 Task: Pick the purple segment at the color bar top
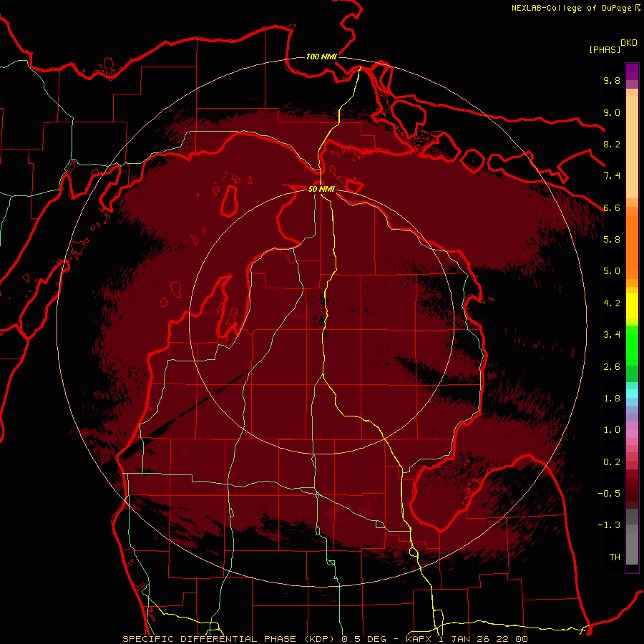tap(632, 72)
